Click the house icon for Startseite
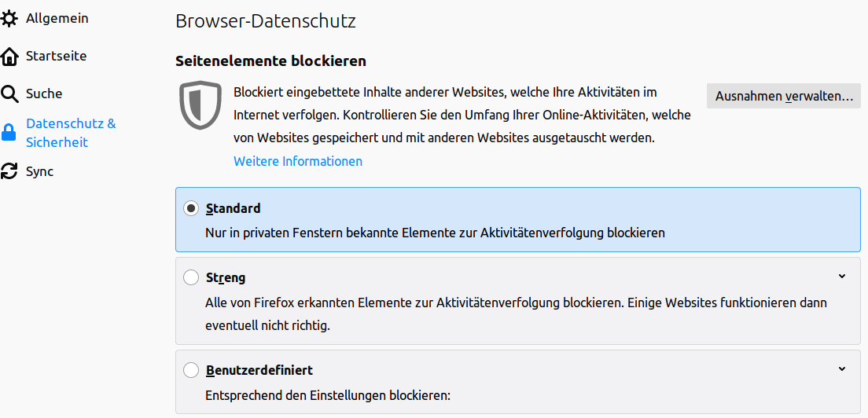Screen dimensions: 868x418 (9, 57)
